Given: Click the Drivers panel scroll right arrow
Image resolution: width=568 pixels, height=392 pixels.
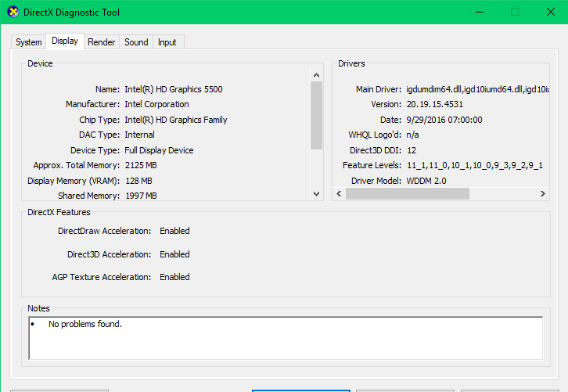Looking at the screenshot, I should point(542,194).
